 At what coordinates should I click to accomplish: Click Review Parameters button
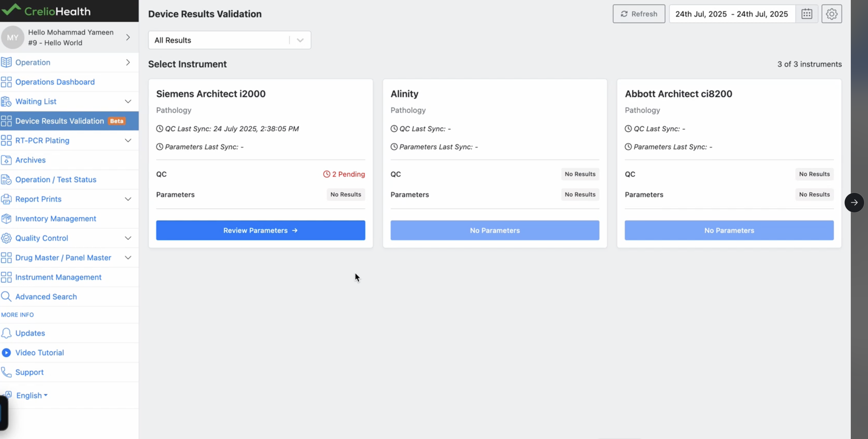pyautogui.click(x=260, y=231)
